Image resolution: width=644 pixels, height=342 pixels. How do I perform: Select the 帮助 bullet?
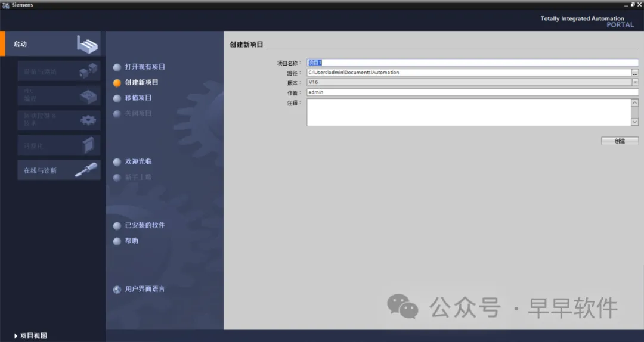(117, 241)
